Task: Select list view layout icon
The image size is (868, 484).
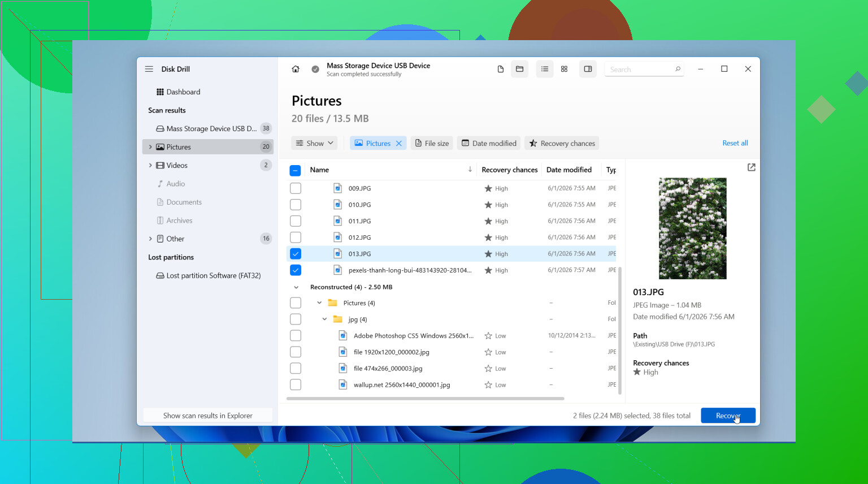Action: click(545, 69)
